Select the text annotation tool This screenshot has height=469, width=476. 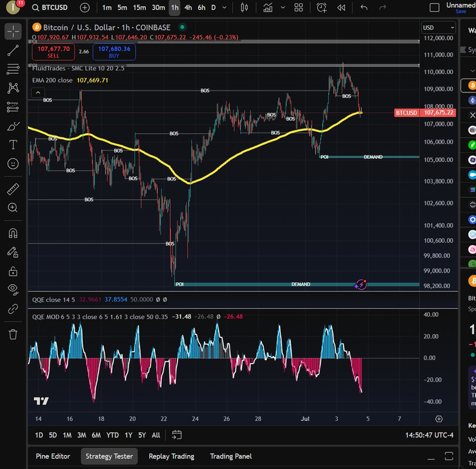click(x=13, y=145)
